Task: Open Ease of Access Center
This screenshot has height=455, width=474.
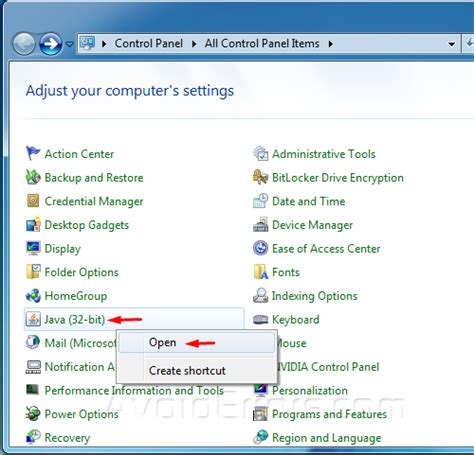Action: point(326,248)
